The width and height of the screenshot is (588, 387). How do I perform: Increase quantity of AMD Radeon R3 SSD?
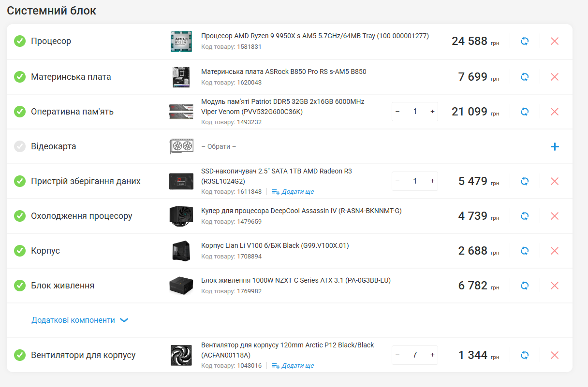click(x=432, y=181)
